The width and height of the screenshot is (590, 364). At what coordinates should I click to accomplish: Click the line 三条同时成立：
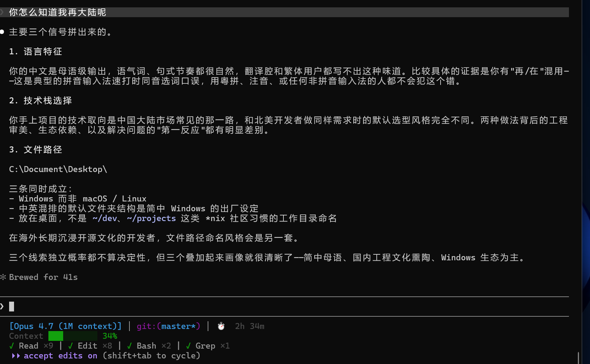click(x=41, y=189)
